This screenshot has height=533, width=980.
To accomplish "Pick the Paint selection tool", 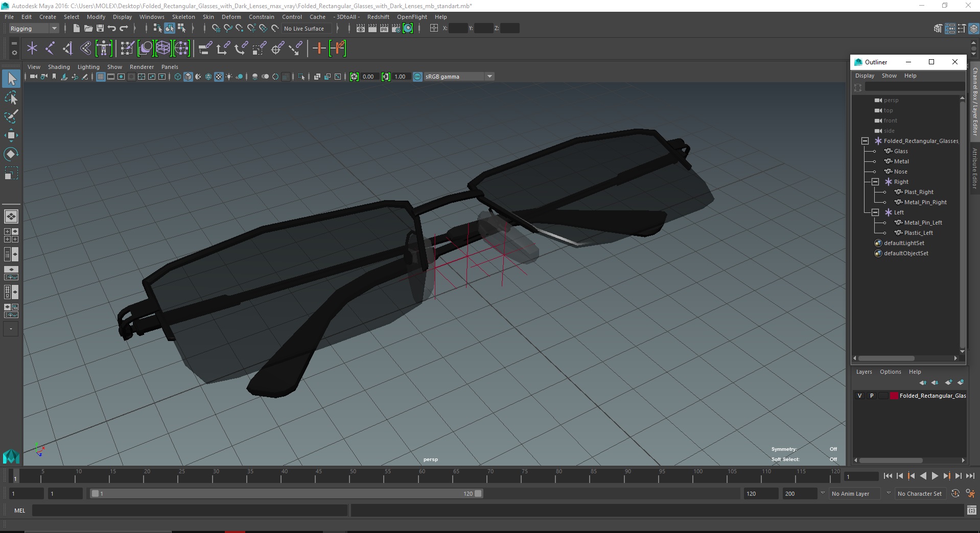I will coord(11,116).
